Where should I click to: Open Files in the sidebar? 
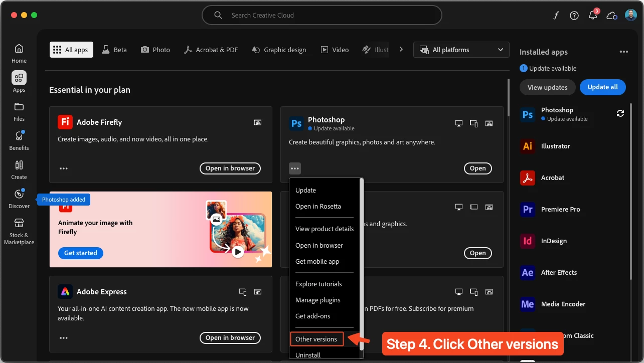pyautogui.click(x=19, y=111)
